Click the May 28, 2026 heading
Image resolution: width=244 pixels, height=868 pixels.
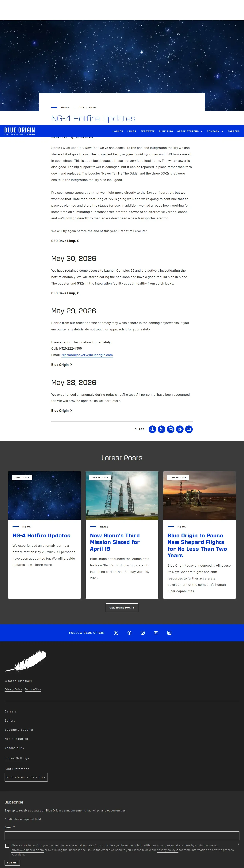tap(74, 382)
